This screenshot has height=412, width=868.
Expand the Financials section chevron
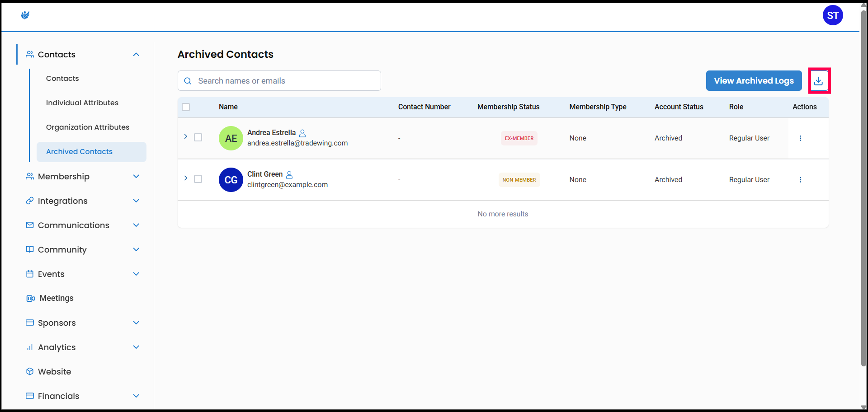136,396
